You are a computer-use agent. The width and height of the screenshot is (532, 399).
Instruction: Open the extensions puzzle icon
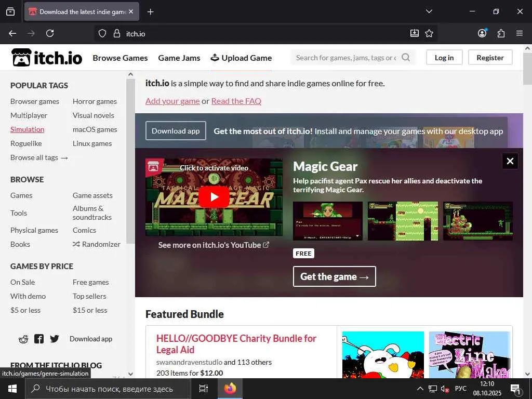(x=501, y=33)
